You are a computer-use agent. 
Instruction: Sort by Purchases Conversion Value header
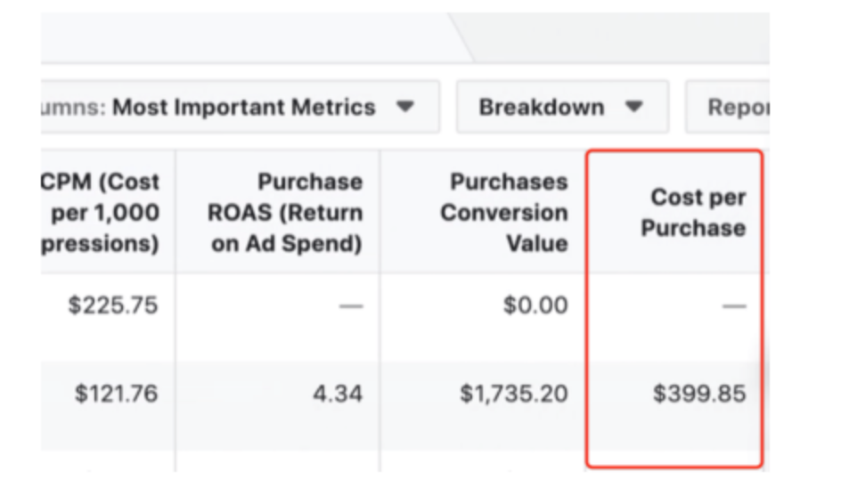coord(504,213)
